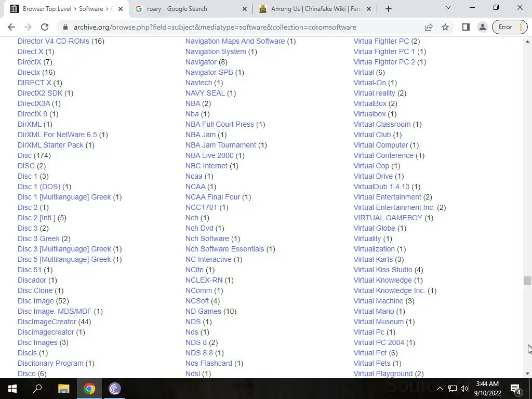This screenshot has height=399, width=532.
Task: Open Windows taskbar search
Action: tap(37, 389)
